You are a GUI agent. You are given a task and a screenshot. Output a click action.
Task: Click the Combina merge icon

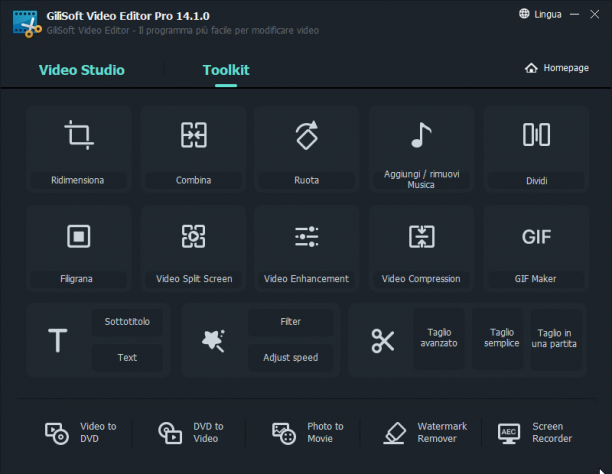click(194, 135)
